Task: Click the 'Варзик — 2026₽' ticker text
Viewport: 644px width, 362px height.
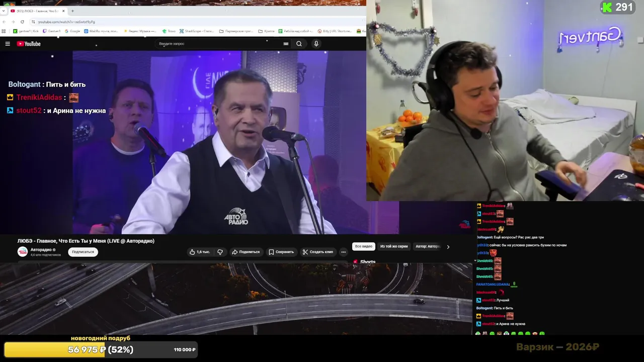Action: (557, 347)
